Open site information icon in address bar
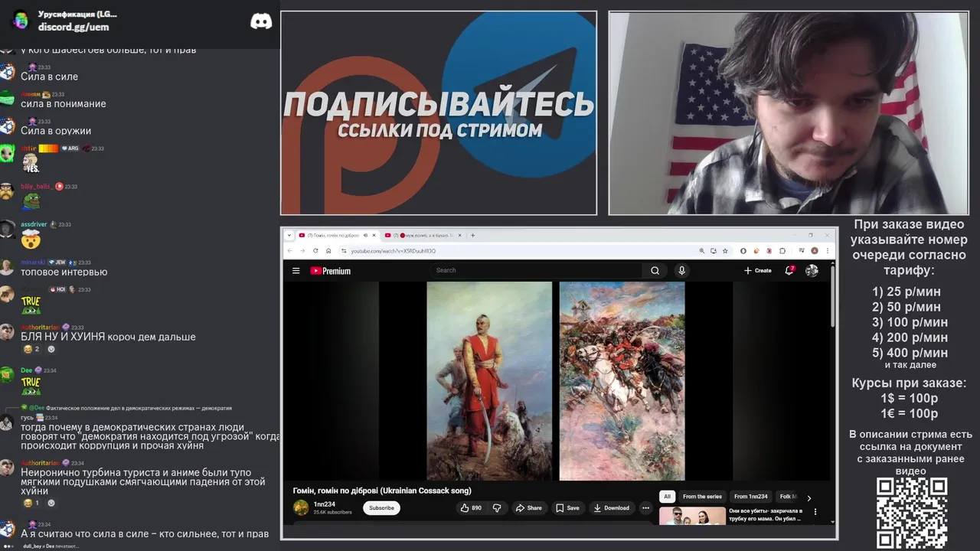The width and height of the screenshot is (980, 551). tap(343, 250)
